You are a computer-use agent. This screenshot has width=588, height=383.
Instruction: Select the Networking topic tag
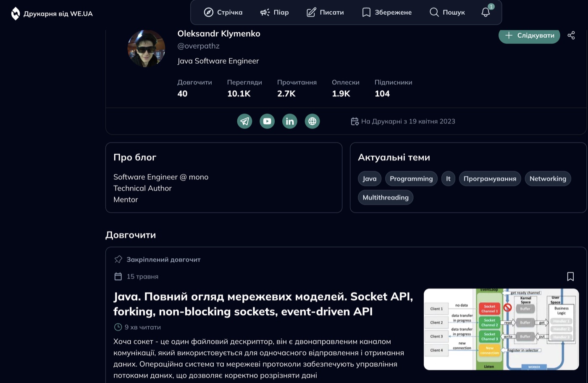(x=548, y=178)
